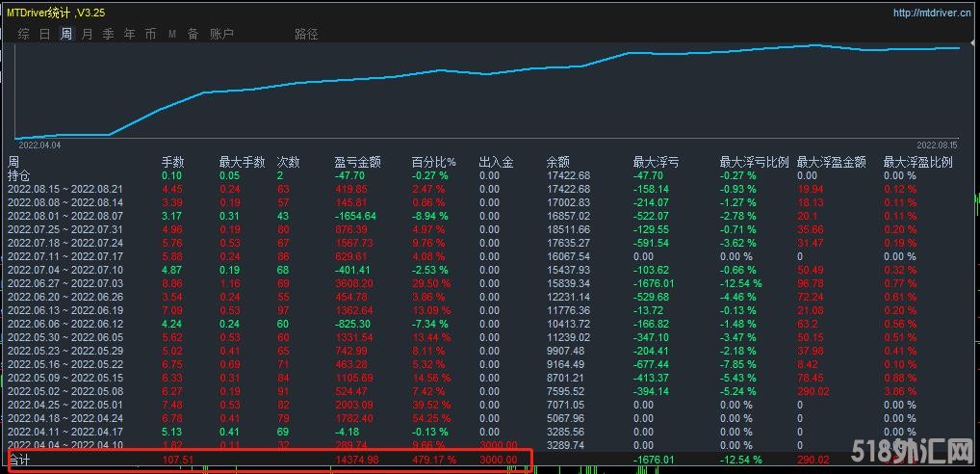Click the 百分比% column header
980x474 pixels.
tap(434, 163)
